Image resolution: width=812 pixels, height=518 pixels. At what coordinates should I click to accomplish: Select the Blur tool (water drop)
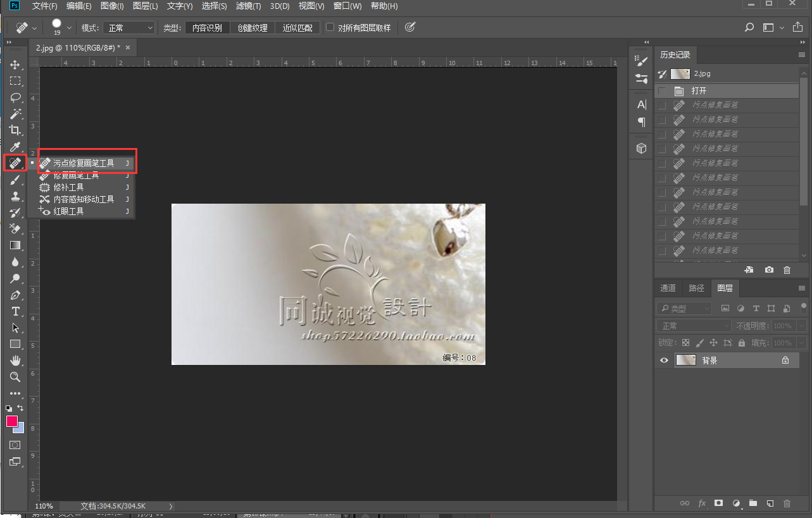tap(15, 262)
